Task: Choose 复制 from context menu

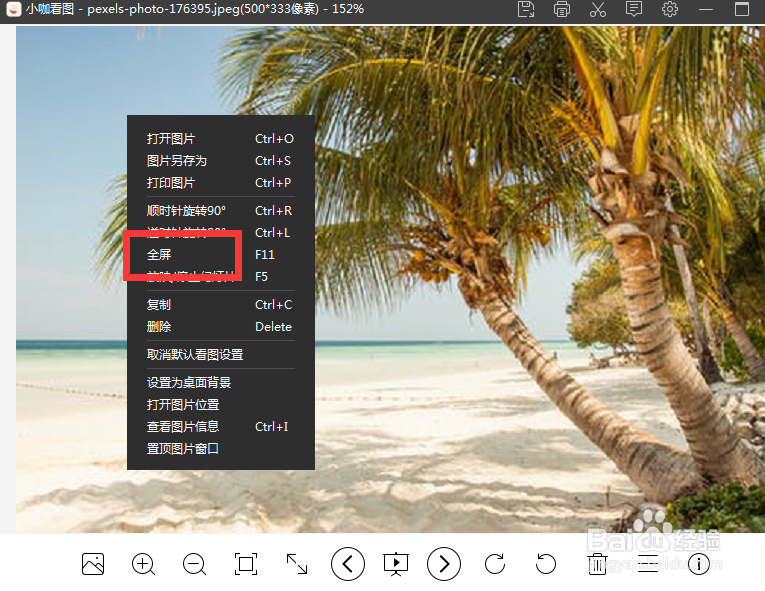Action: coord(221,305)
